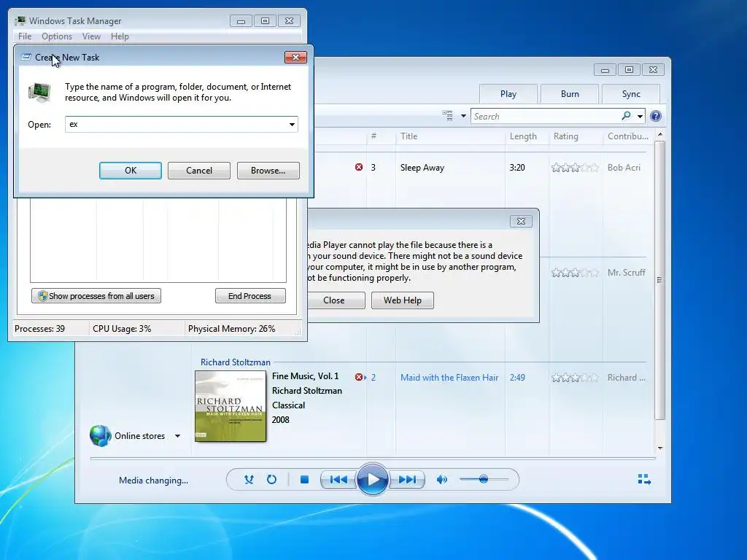
Task: Click the Task Manager title bar icon
Action: [x=20, y=21]
